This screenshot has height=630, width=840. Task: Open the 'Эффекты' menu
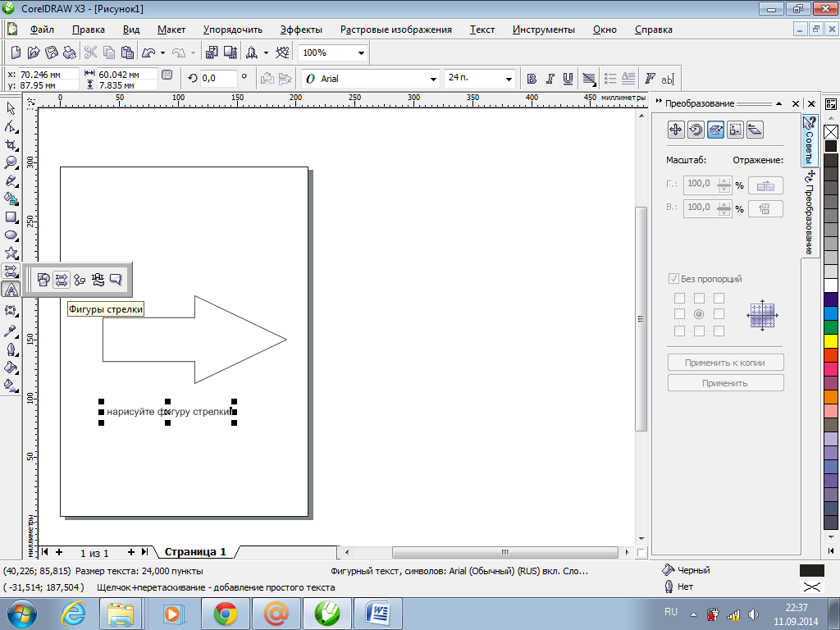[x=301, y=30]
